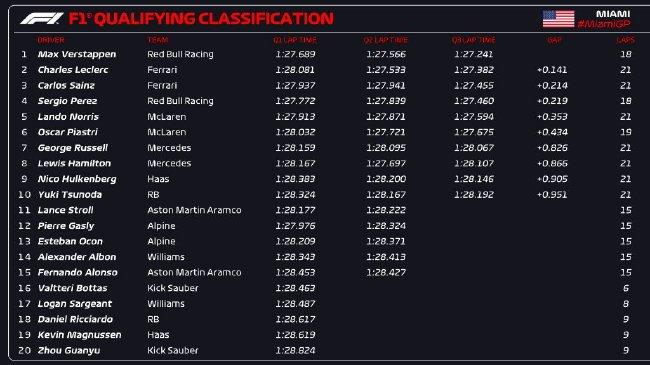
Task: Select the Q1 LAP TIME column header
Action: (295, 40)
